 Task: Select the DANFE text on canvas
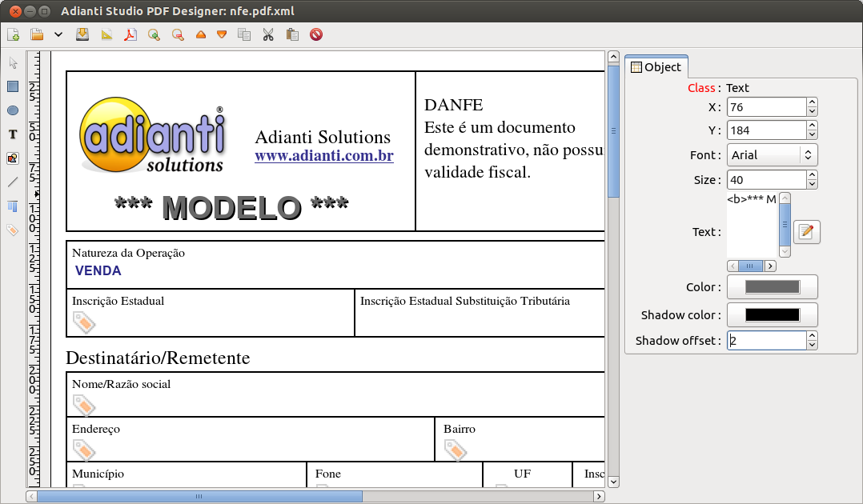[x=453, y=105]
